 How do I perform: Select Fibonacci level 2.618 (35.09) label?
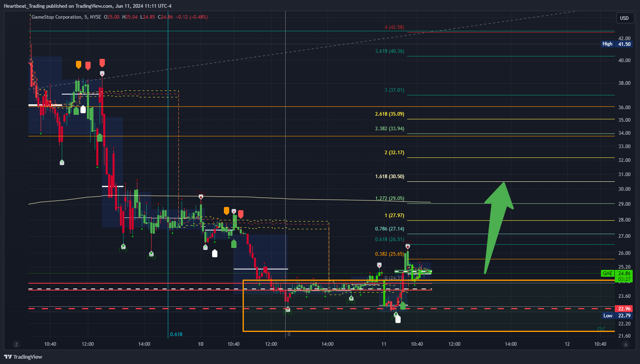[390, 114]
